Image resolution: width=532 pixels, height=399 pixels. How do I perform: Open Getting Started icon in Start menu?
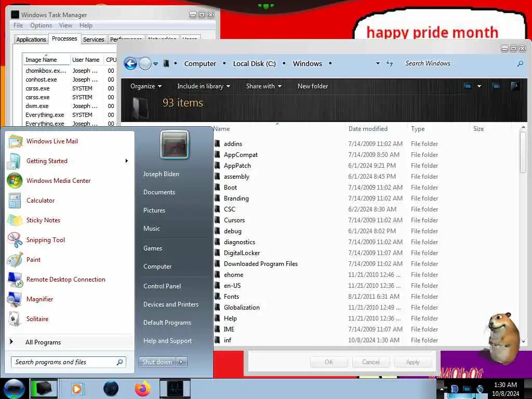coord(15,161)
